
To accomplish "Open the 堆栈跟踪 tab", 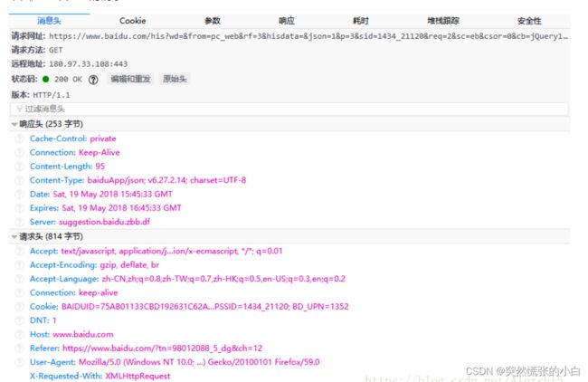I will coord(443,21).
